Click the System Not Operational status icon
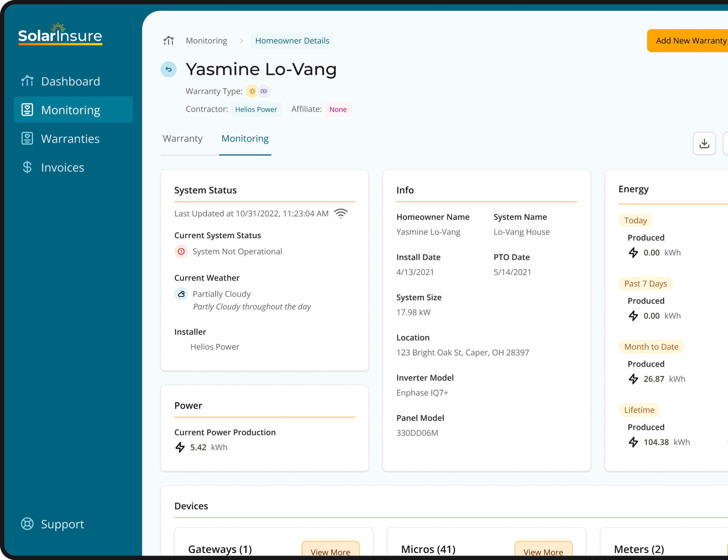 pyautogui.click(x=181, y=251)
